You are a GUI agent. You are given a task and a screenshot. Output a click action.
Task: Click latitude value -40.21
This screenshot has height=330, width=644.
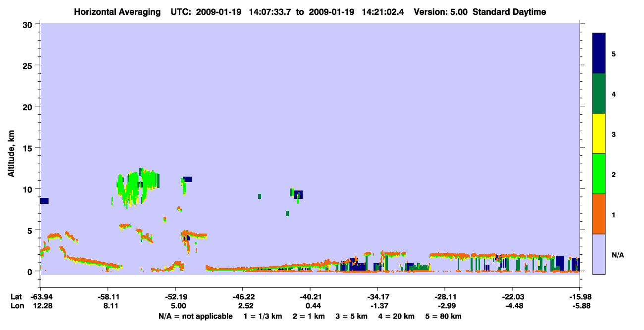pyautogui.click(x=310, y=297)
